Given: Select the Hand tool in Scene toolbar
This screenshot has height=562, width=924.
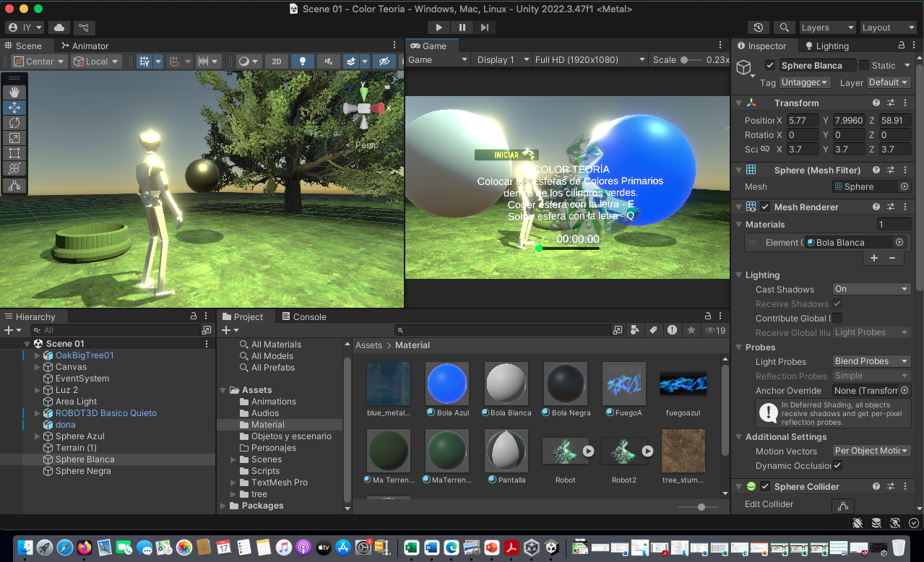Looking at the screenshot, I should coord(14,92).
